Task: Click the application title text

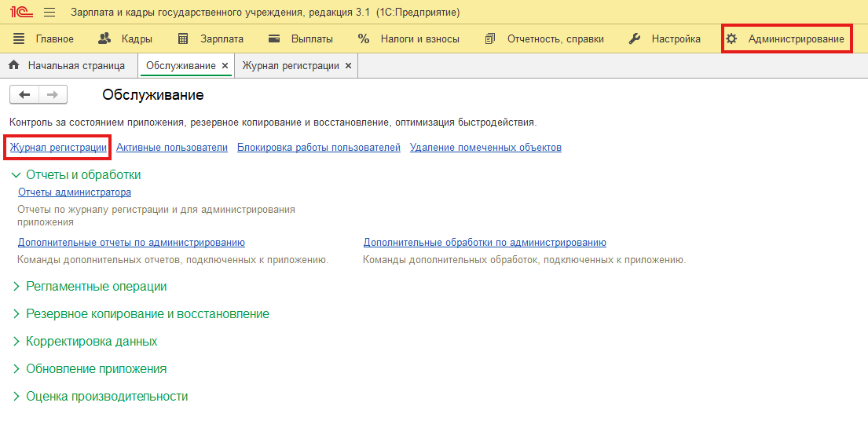Action: [266, 12]
